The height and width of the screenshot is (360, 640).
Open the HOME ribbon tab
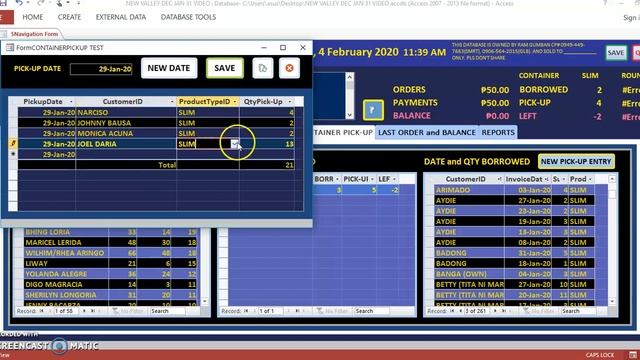click(x=32, y=17)
